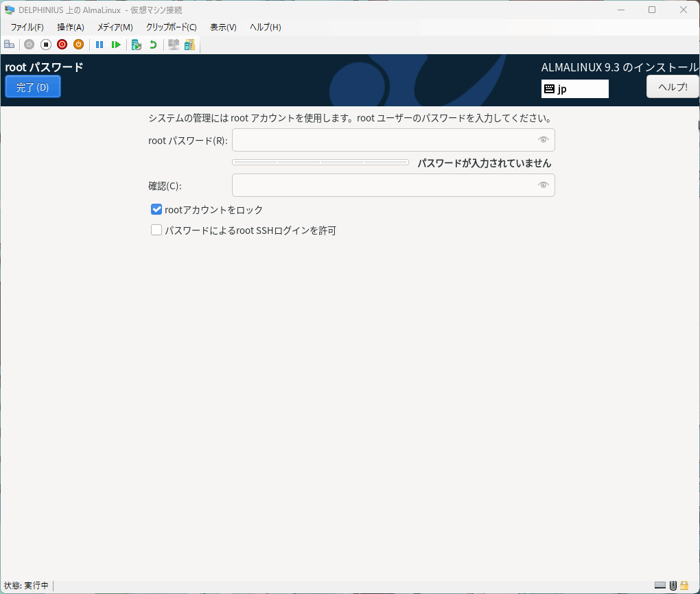Revert to the checkpoint using the green arrow

point(153,44)
